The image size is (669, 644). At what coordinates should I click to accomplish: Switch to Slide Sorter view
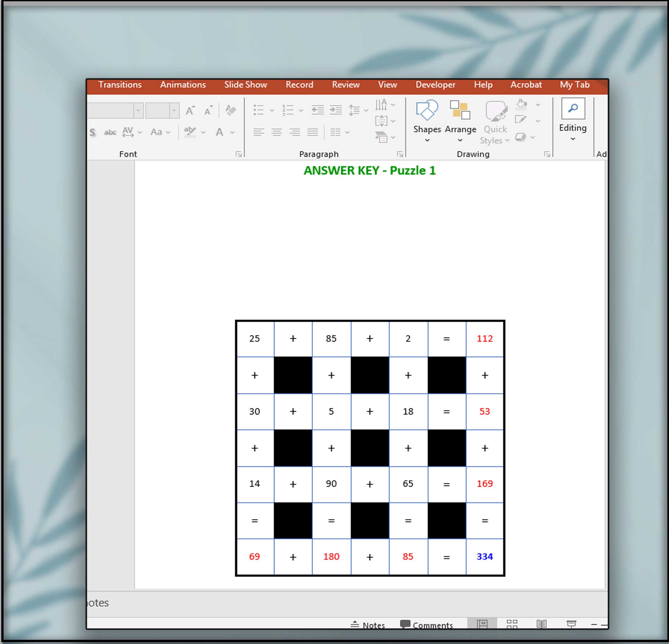512,624
